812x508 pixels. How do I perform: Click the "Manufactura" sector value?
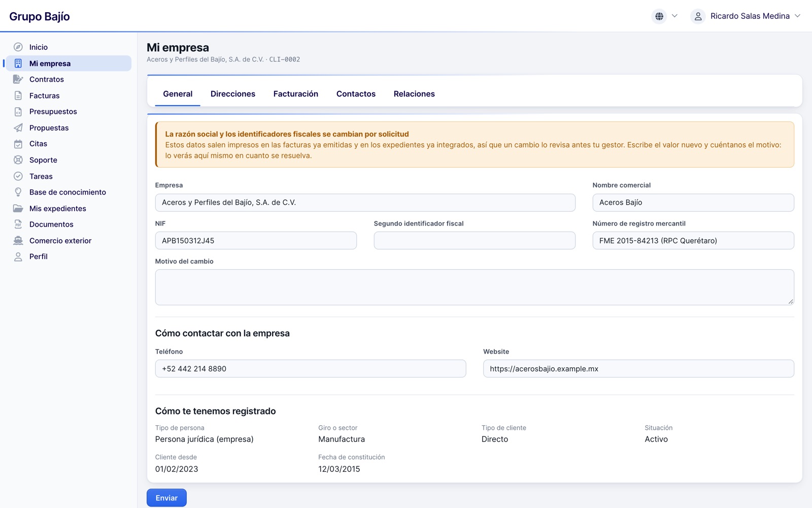point(342,439)
